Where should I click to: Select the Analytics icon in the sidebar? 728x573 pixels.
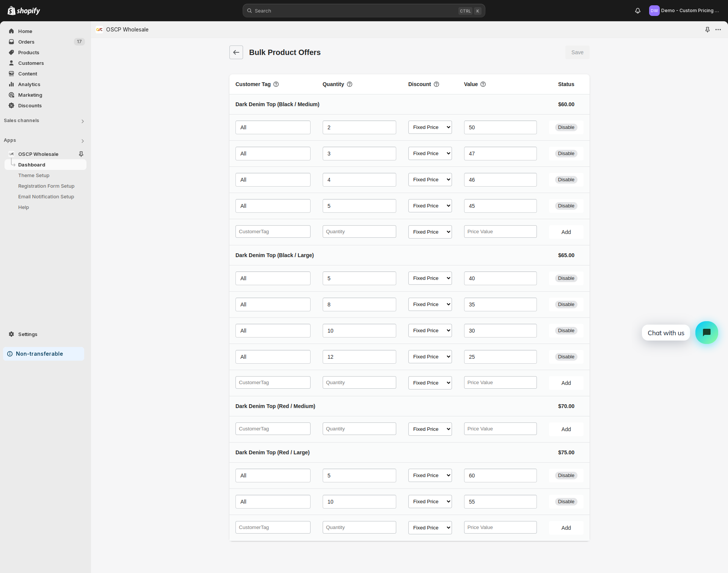(x=11, y=84)
